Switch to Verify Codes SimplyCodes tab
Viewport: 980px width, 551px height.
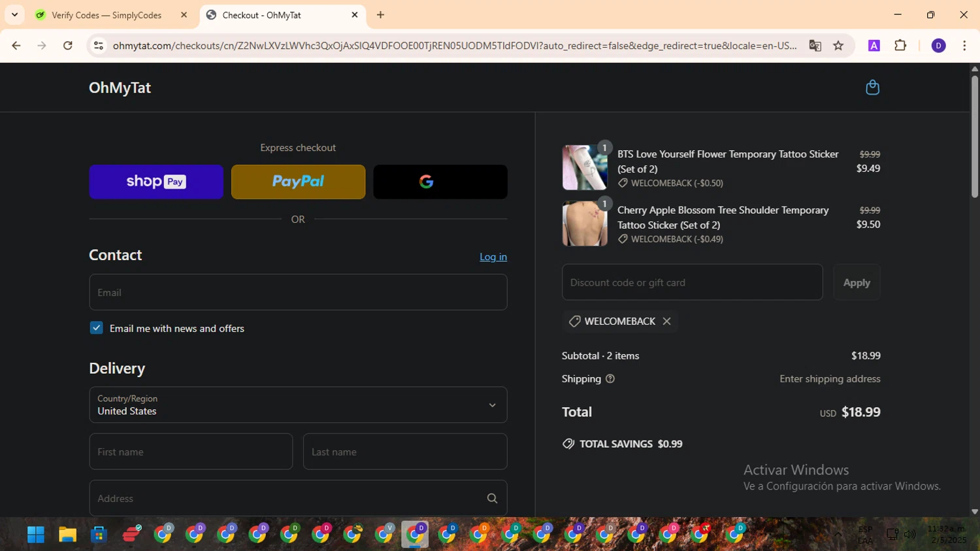tap(112, 15)
